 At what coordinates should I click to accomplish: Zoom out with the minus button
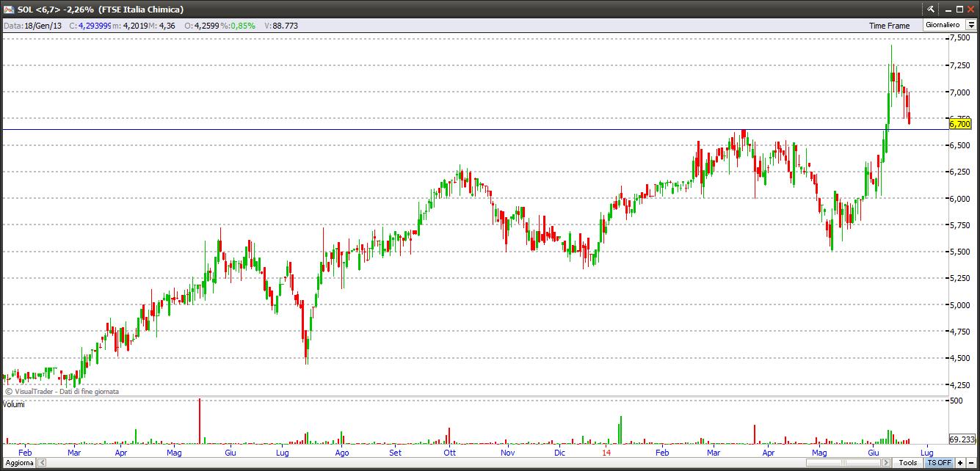click(x=971, y=463)
